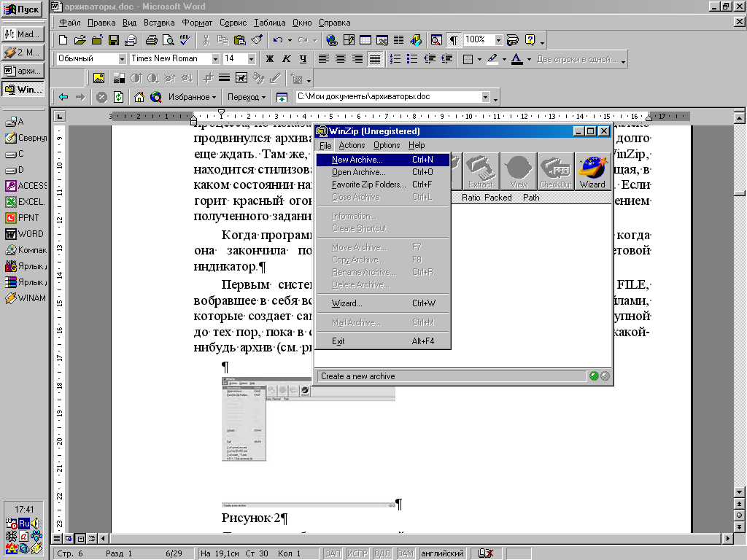Choose Wizard... entry in WinZip File menu
Viewport: 747px width, 560px height.
[x=383, y=303]
